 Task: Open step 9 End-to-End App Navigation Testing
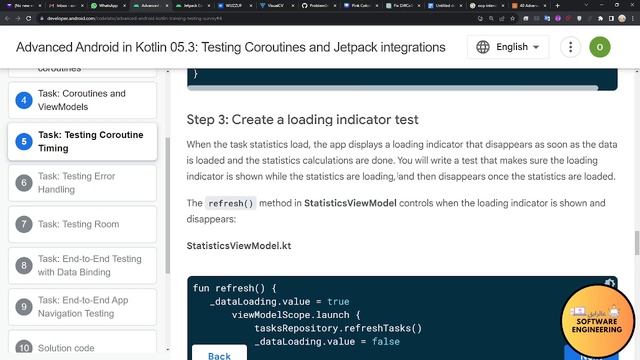(x=82, y=307)
